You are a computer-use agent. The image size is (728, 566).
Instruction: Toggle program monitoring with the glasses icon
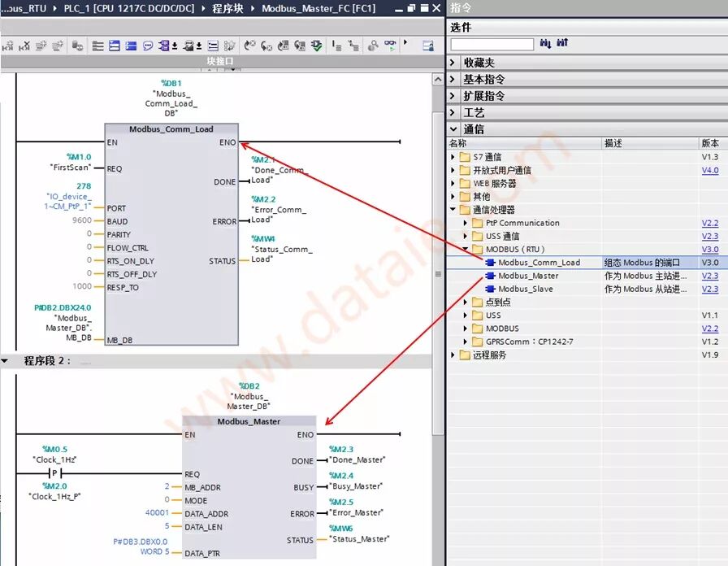[388, 47]
